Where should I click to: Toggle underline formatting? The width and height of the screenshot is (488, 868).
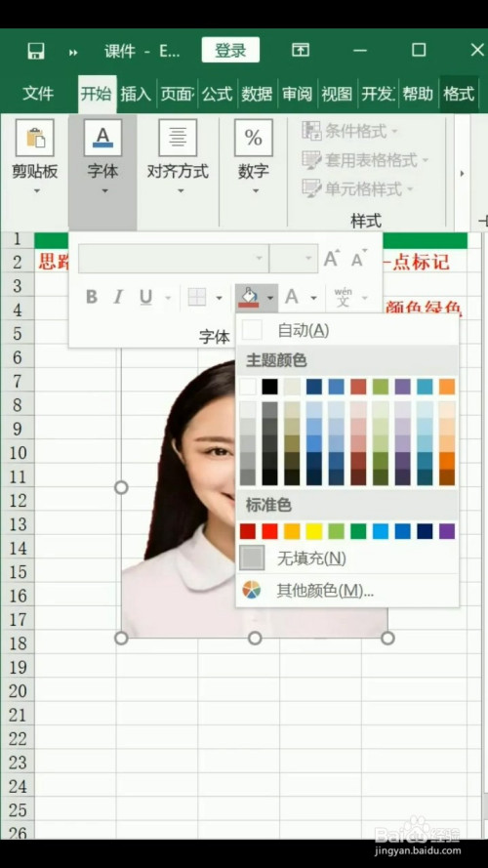(145, 297)
